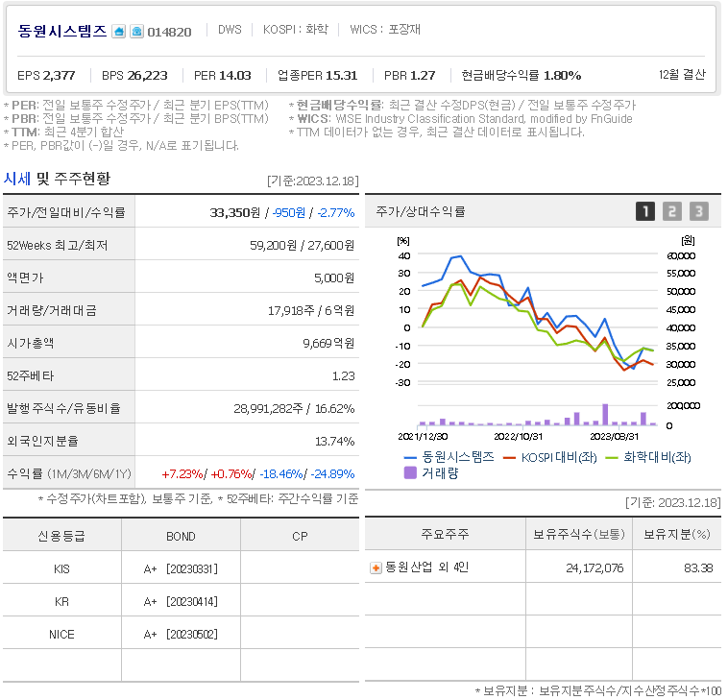Click WICS : 포장재 classification

pyautogui.click(x=385, y=30)
